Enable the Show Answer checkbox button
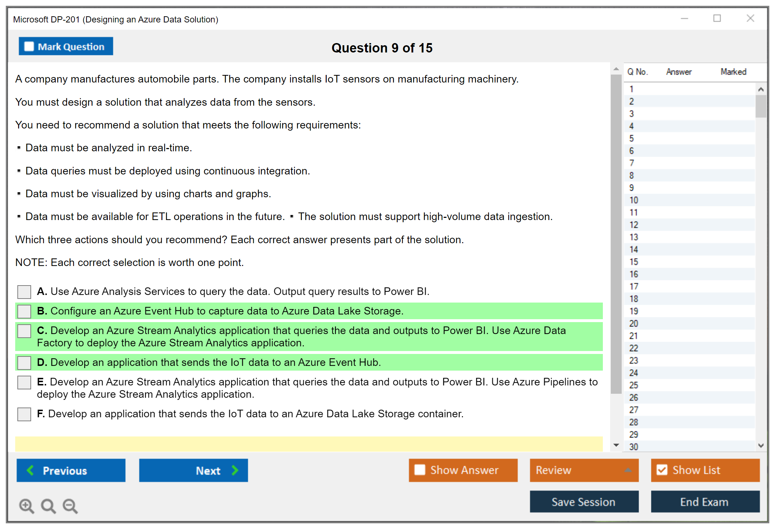778x532 pixels. tap(420, 470)
